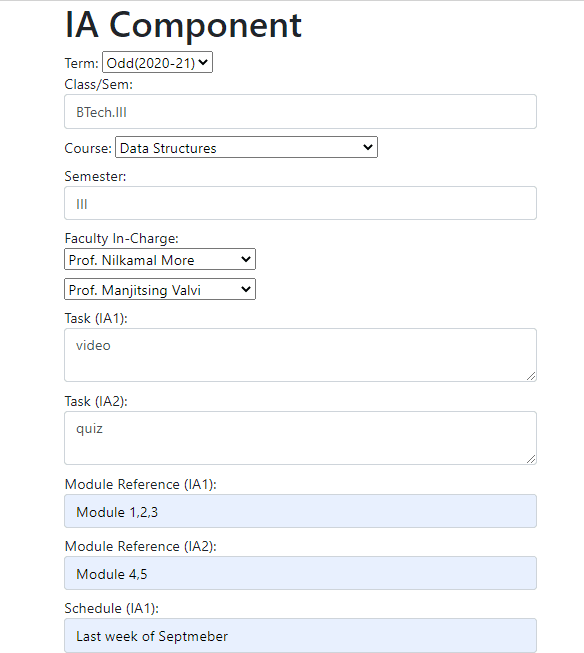Click the Class/Sem field containing BTech.III

click(x=300, y=112)
